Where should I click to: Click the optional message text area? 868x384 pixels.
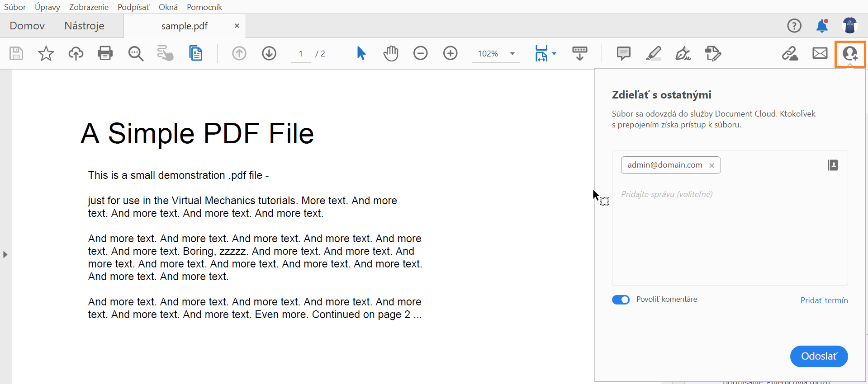pyautogui.click(x=730, y=233)
